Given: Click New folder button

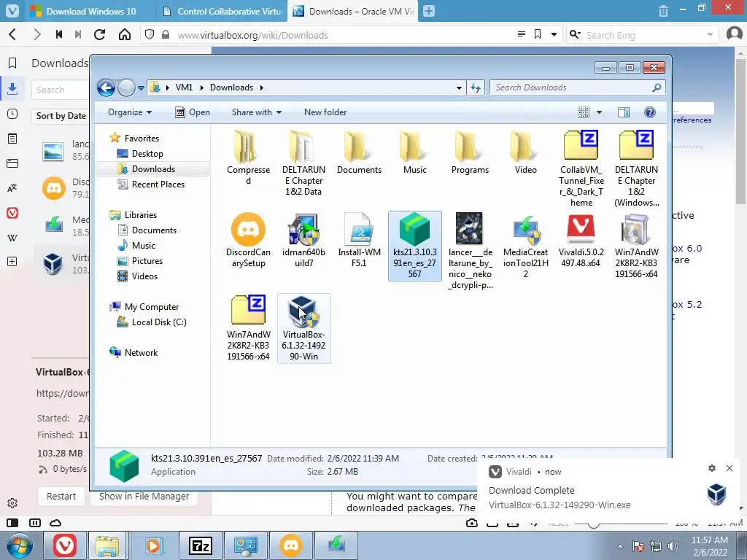Looking at the screenshot, I should click(x=325, y=112).
